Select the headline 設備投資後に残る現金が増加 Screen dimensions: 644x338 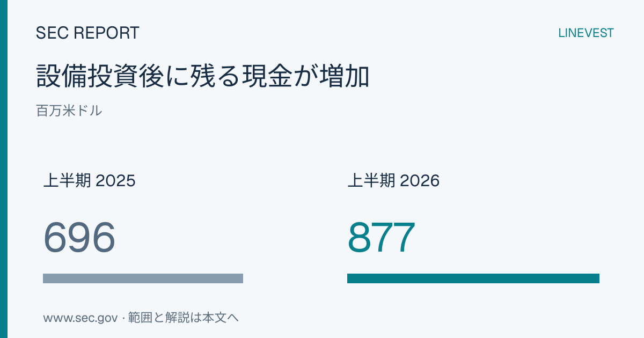[x=203, y=76]
